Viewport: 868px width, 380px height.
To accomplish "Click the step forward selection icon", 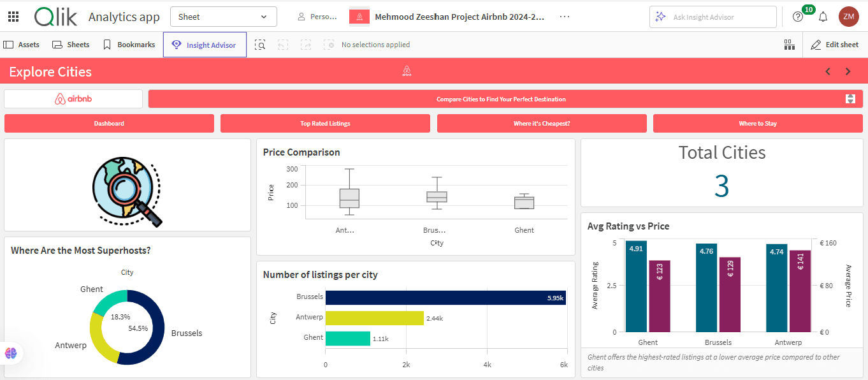I will (x=306, y=45).
